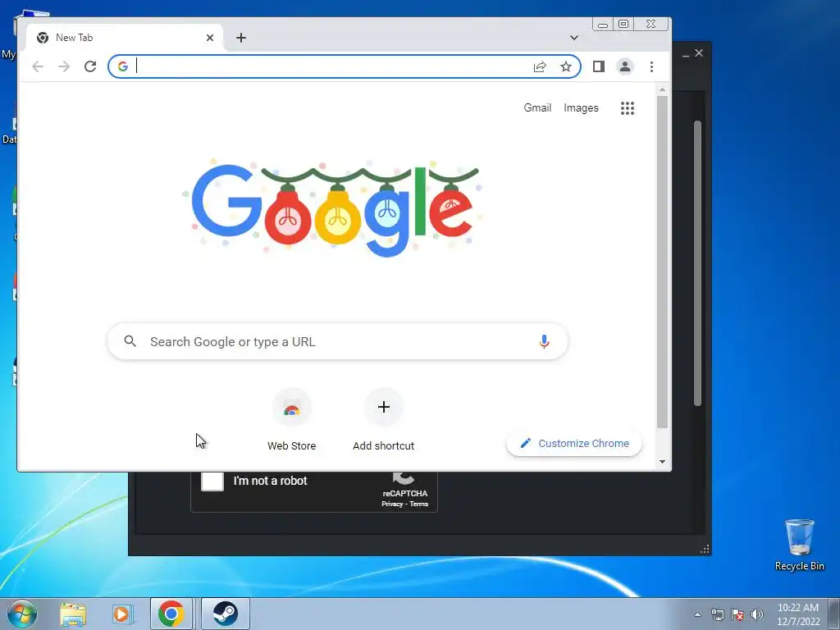Close the Steam window behind Chrome
The image size is (840, 630).
[699, 53]
